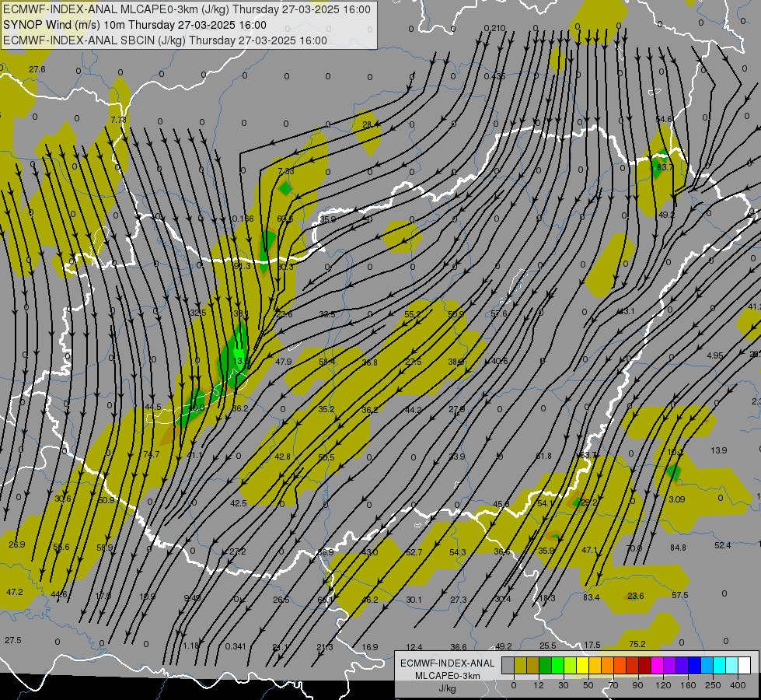Click the map value '0.341'
Image resolution: width=761 pixels, height=700 pixels.
[236, 646]
